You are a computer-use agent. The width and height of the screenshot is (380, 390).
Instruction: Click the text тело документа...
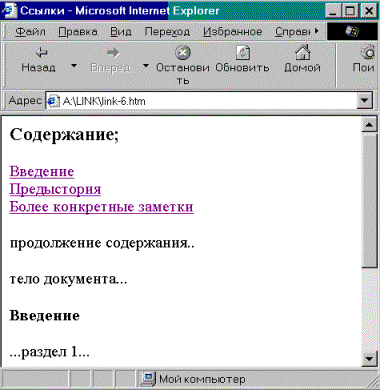pos(68,279)
